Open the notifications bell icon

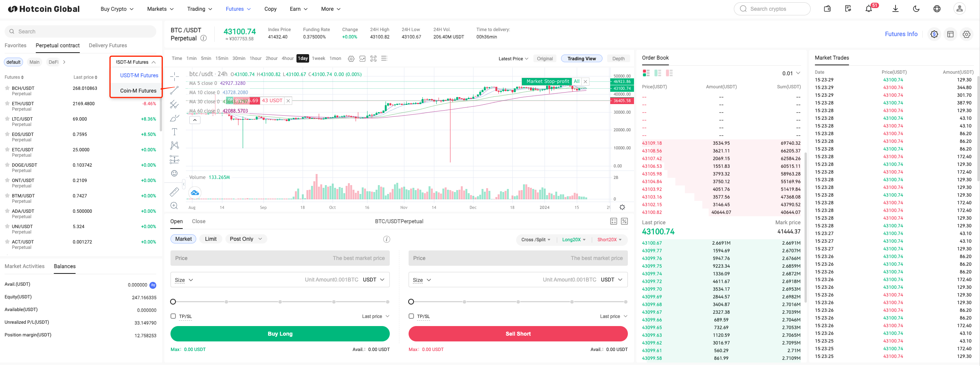[868, 9]
